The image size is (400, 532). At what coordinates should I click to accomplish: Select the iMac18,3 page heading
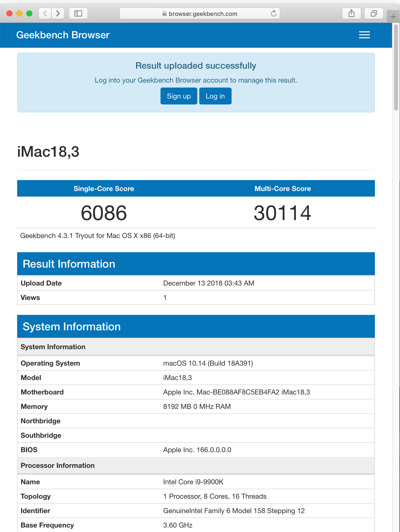click(48, 152)
